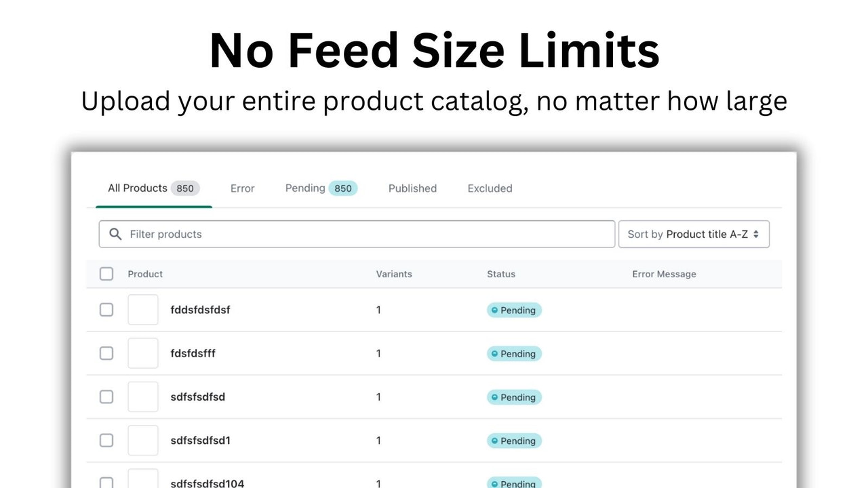
Task: Select the fdsfdsfff product checkbox
Action: point(106,353)
